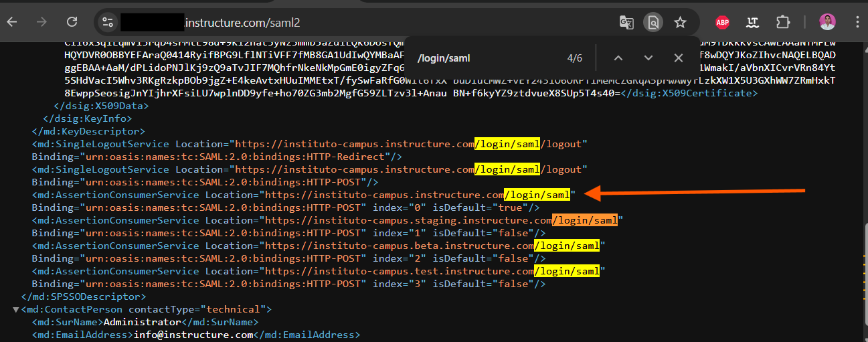Click the closing dsig:X509Data tag

click(x=101, y=106)
